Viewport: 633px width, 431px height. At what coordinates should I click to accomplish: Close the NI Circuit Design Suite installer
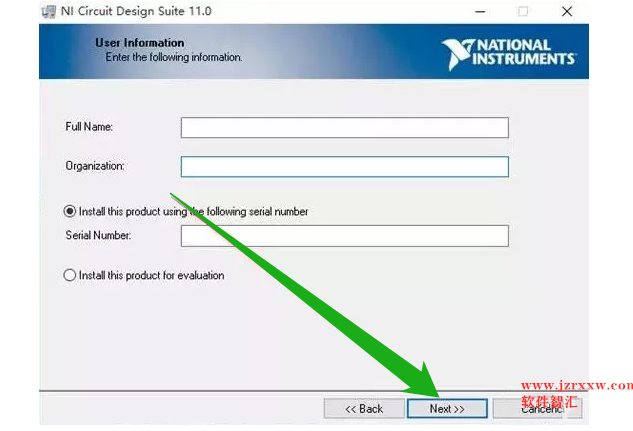[567, 11]
